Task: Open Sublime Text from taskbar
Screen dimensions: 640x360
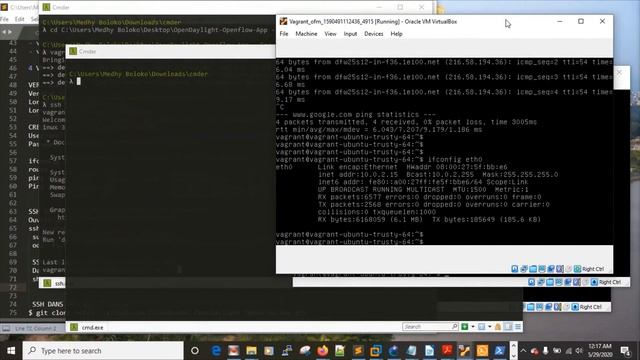Action: click(x=358, y=351)
